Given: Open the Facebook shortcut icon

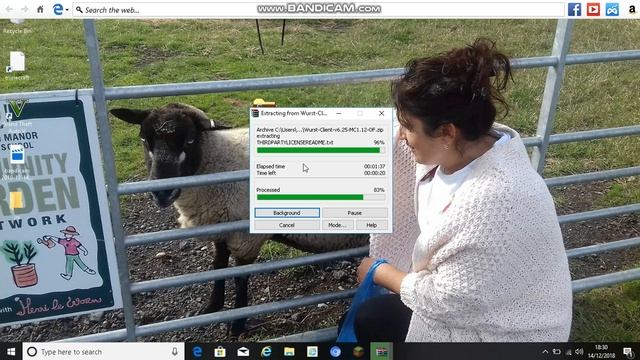Looking at the screenshot, I should tap(574, 9).
